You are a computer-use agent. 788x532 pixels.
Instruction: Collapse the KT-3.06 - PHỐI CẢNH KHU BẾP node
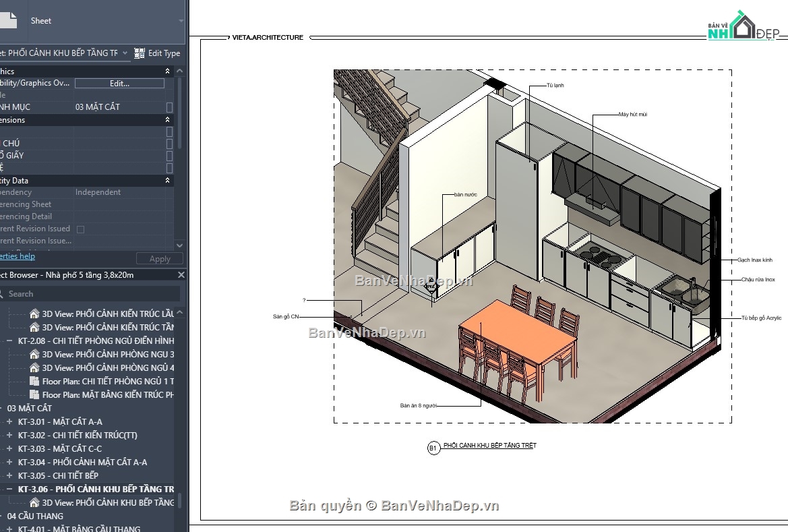tap(9, 489)
